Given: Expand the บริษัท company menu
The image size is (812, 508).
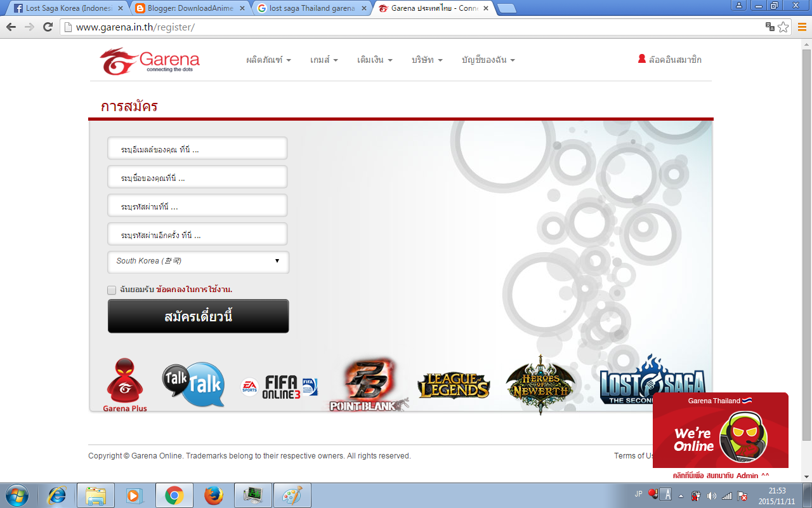Looking at the screenshot, I should click(427, 60).
